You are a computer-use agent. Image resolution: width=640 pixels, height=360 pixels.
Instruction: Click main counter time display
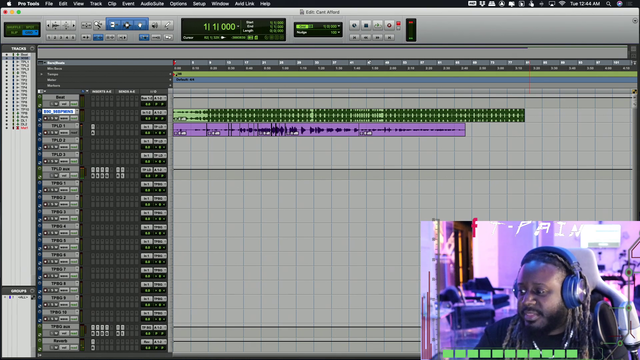pyautogui.click(x=219, y=27)
